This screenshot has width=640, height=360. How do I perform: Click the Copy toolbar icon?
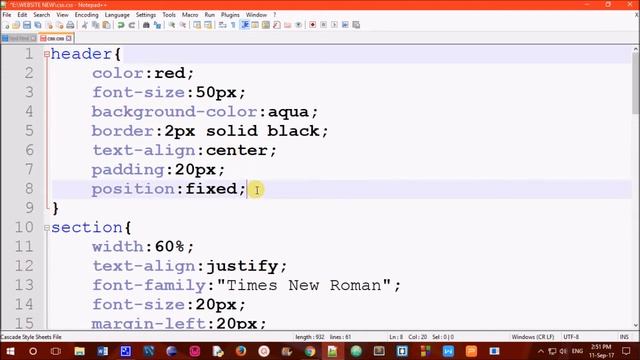pyautogui.click(x=96, y=25)
